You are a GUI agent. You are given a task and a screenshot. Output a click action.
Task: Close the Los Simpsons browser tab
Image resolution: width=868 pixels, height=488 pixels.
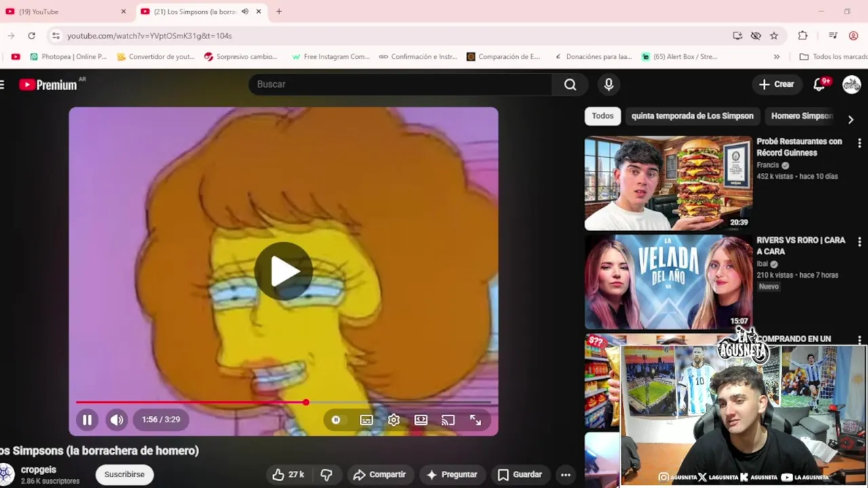[x=258, y=12]
